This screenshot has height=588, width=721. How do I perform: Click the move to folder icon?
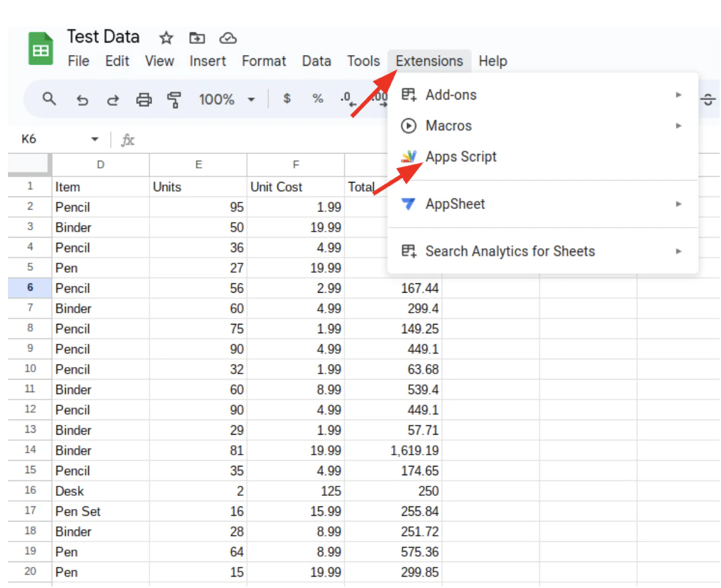point(197,38)
